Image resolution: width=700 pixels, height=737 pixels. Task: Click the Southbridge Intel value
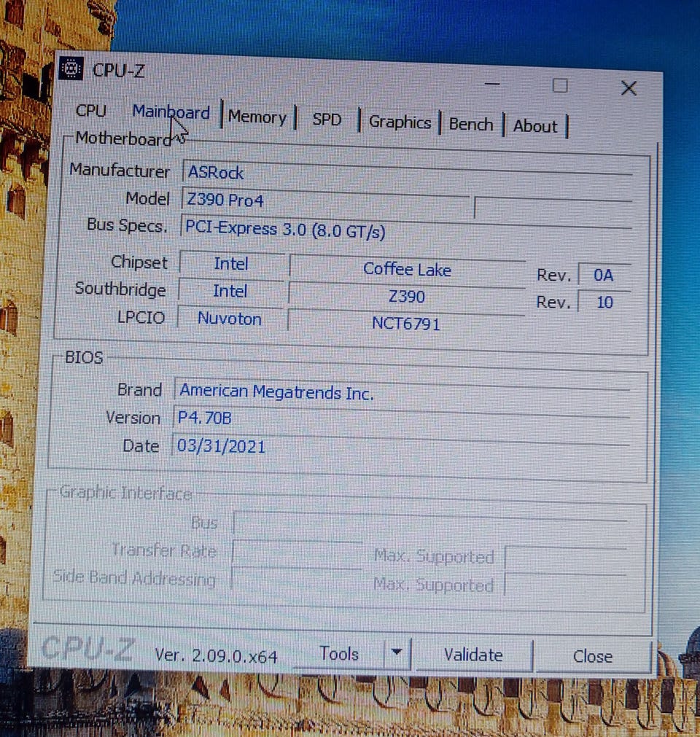tap(230, 291)
